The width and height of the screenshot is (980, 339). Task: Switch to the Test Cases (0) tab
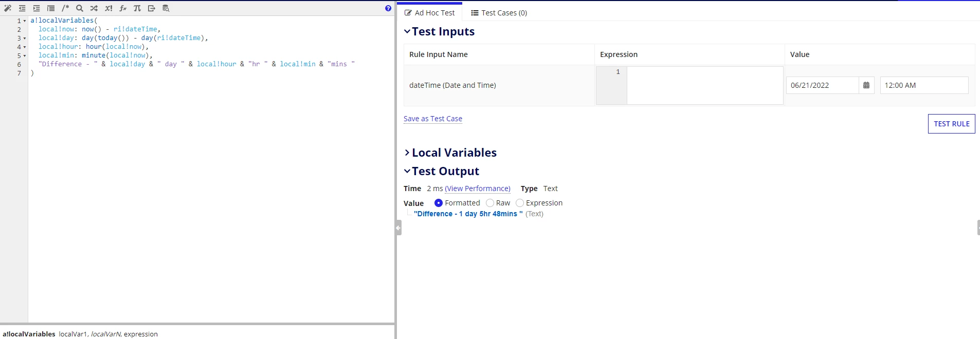(499, 13)
